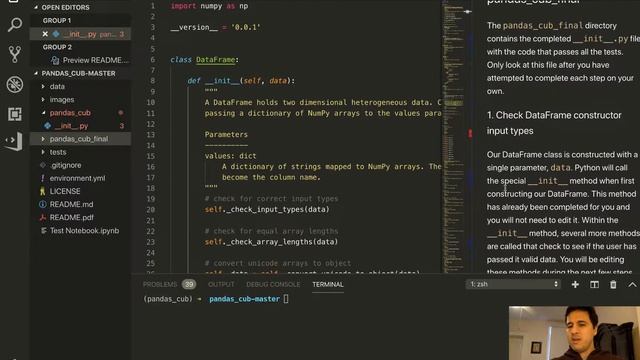
Task: Expand the pandas_cub_final folder
Action: 43,139
